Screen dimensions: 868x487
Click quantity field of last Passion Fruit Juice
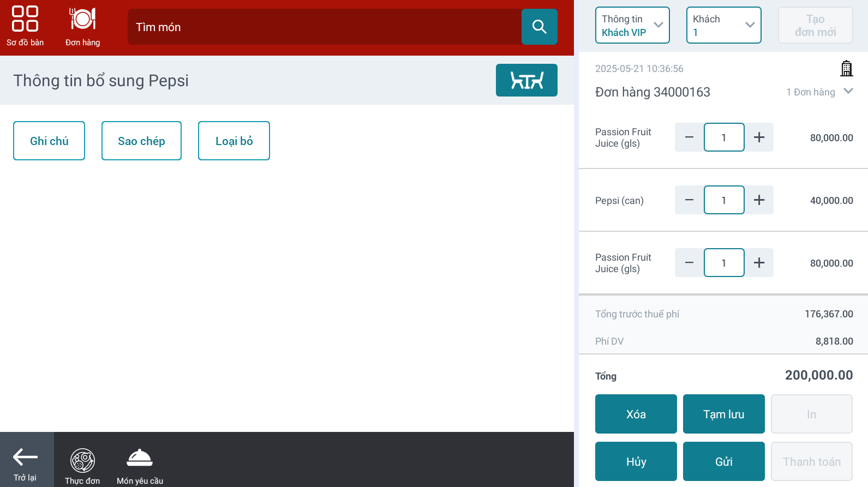[x=724, y=263]
